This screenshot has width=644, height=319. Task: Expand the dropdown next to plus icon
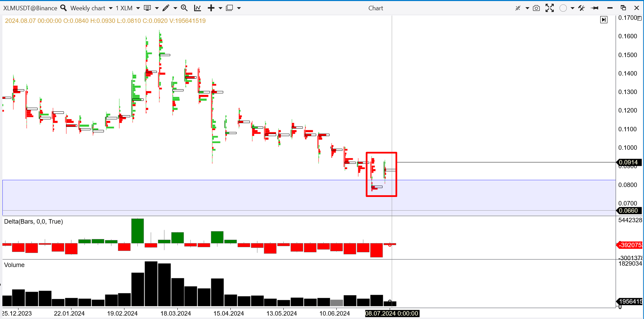[220, 8]
